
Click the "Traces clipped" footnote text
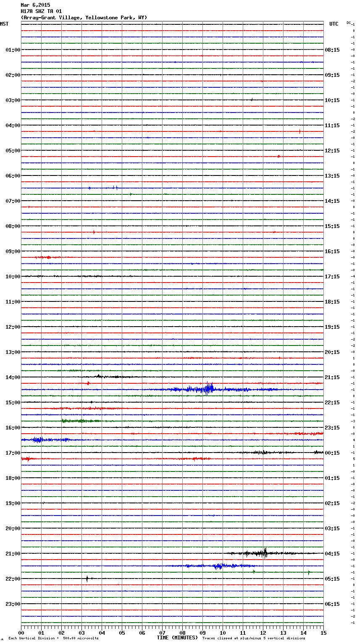coord(254,638)
